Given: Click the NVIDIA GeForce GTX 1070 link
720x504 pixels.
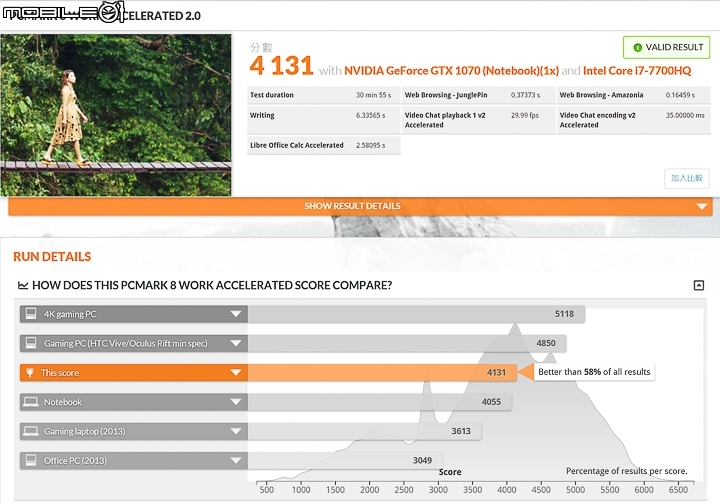Looking at the screenshot, I should [451, 71].
